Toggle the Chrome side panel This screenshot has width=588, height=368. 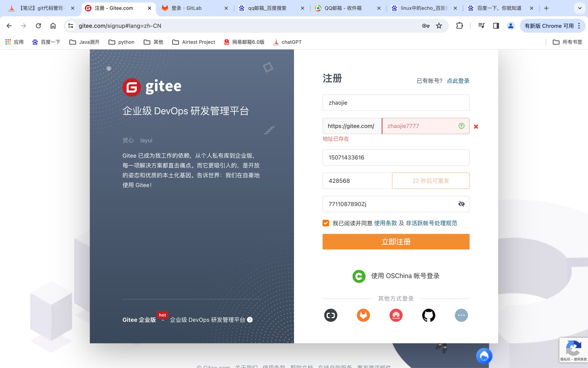click(496, 26)
